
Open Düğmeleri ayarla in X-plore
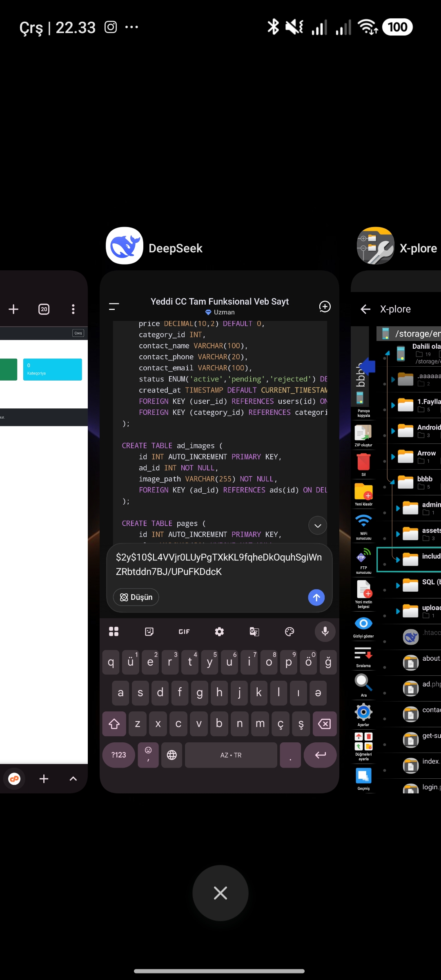click(x=363, y=746)
